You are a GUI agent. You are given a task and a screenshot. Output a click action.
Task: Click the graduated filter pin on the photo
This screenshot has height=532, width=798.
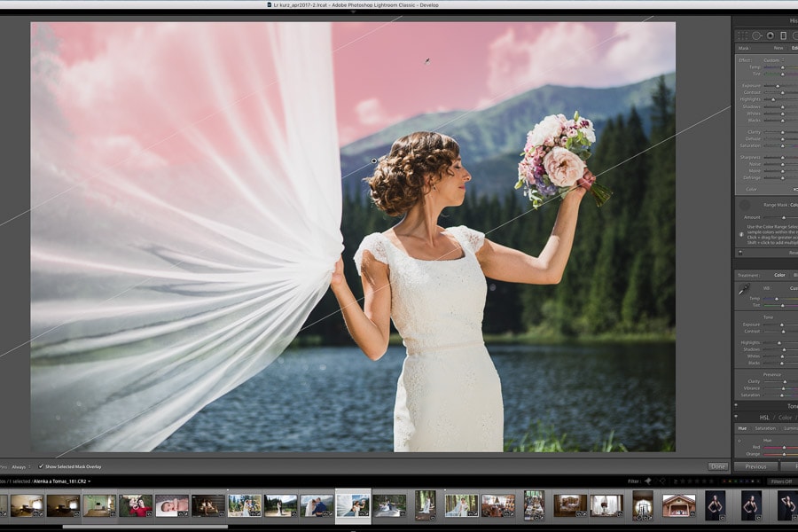(374, 160)
